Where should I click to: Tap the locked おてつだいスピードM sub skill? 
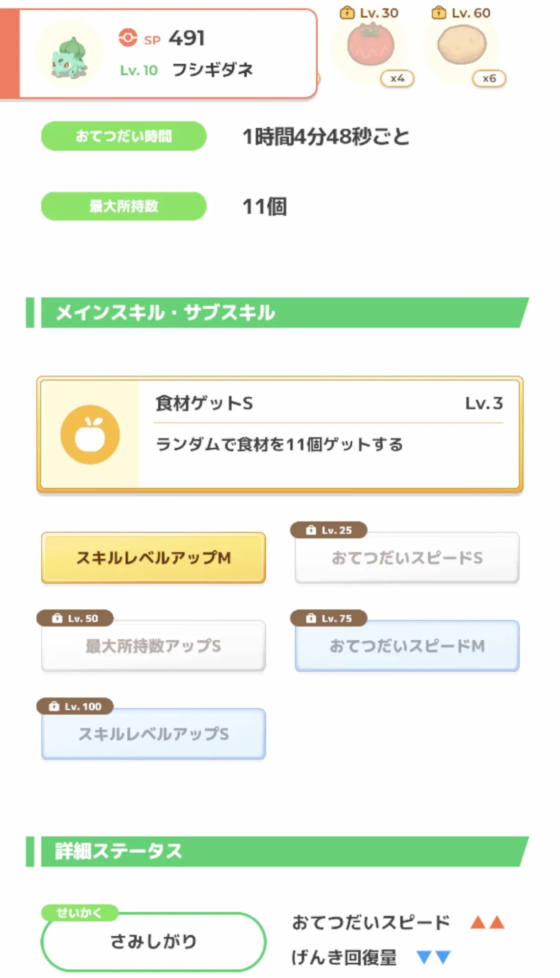407,646
